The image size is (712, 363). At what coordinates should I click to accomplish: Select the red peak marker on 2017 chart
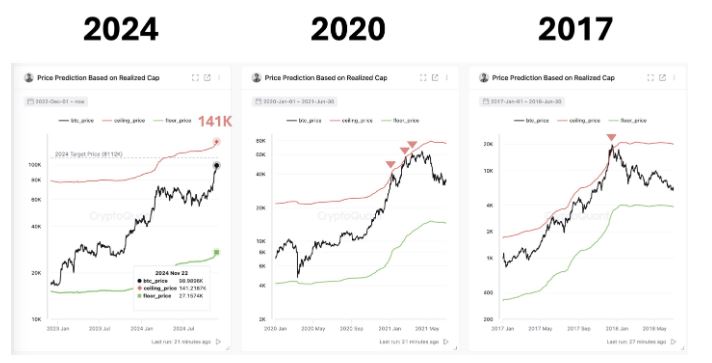point(612,137)
